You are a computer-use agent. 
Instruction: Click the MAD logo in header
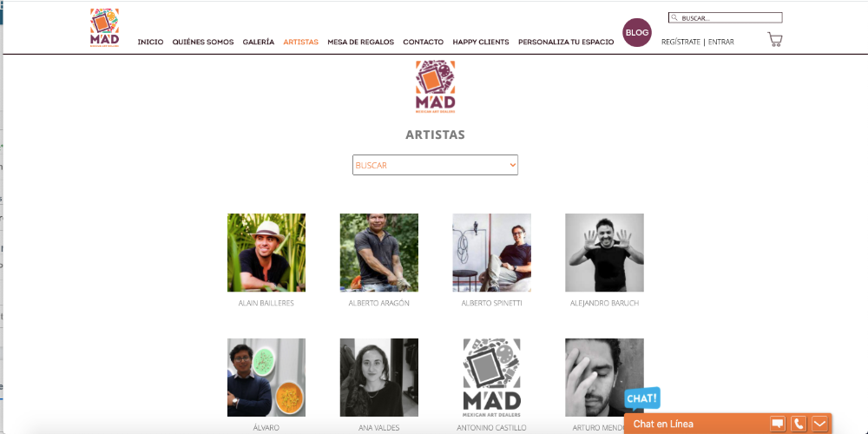[105, 28]
